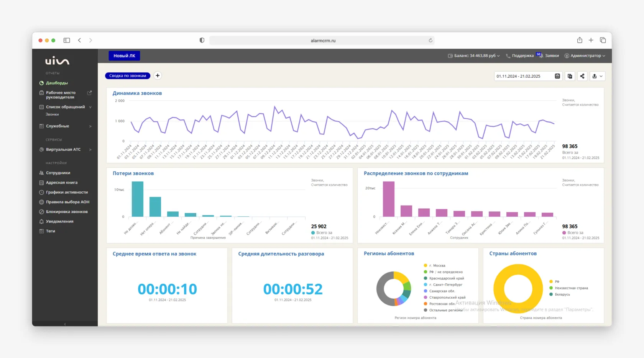Screen dimensions: 644x358
Task: Open Блокировка звонков via its blocked icon
Action: coord(41,211)
